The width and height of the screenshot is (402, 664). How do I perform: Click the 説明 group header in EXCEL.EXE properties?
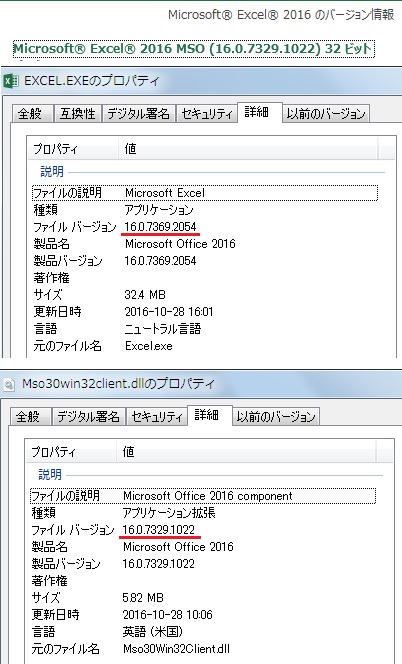pos(52,172)
